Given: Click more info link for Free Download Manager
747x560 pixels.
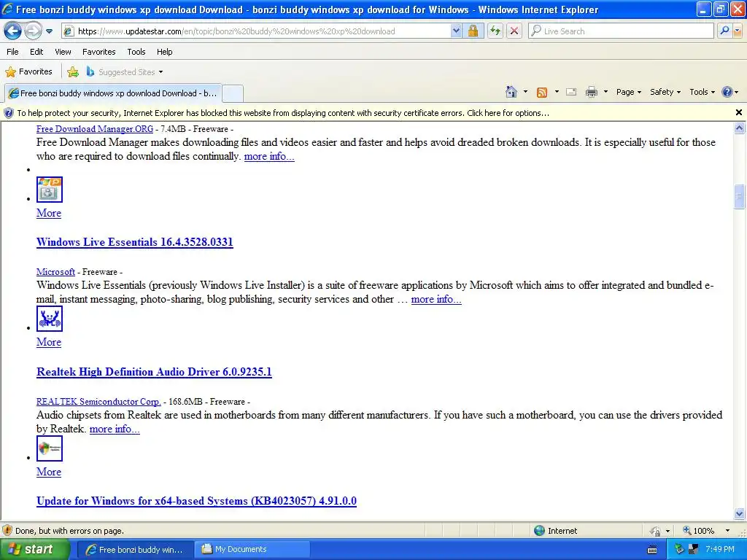Looking at the screenshot, I should [x=269, y=156].
